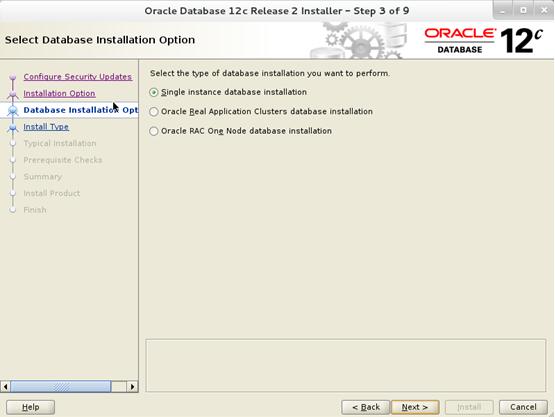Click right arrow of sidebar horizontal scrollbar

coord(132,387)
